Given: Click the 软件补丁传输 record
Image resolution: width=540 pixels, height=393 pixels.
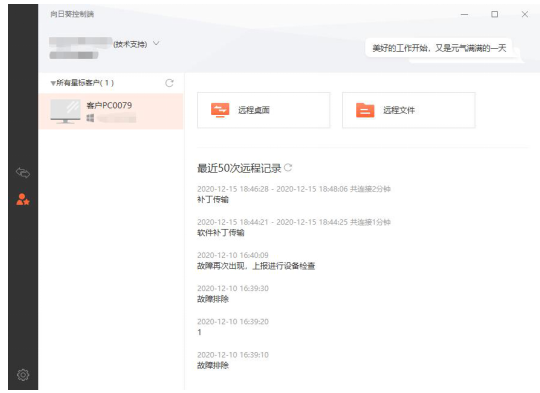Looking at the screenshot, I should [221, 232].
